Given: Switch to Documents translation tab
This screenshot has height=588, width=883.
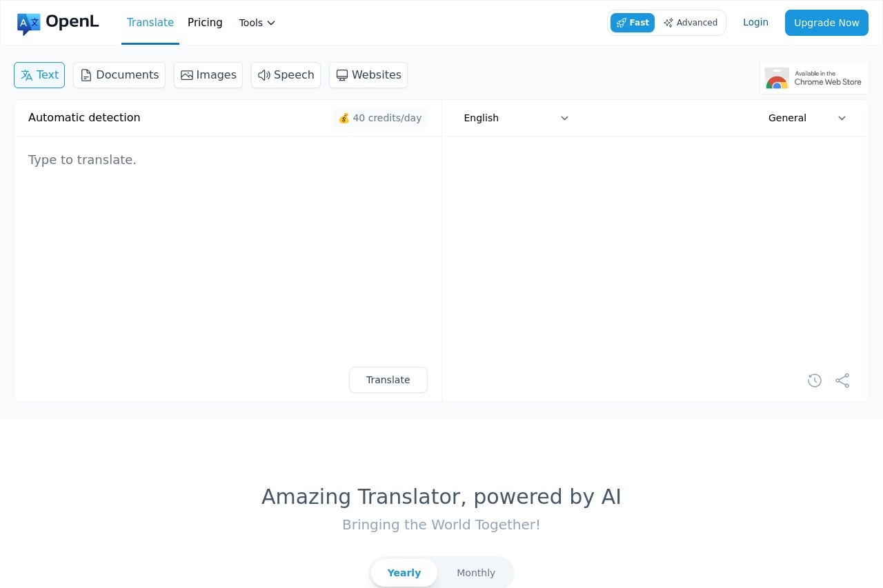Looking at the screenshot, I should click(119, 75).
